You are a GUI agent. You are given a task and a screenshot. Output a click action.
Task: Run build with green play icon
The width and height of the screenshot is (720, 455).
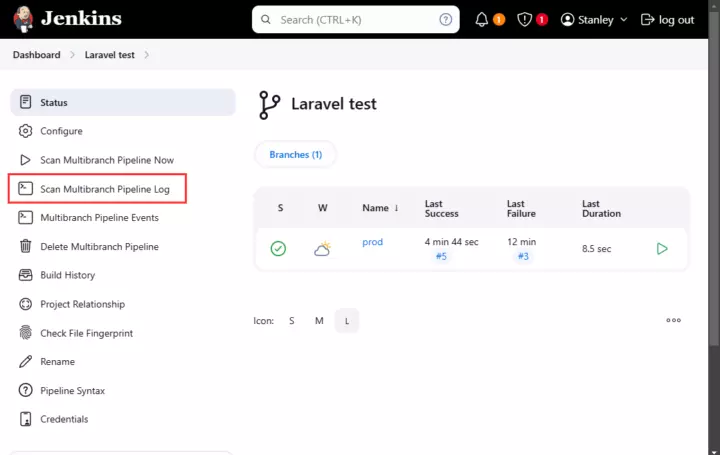(x=662, y=249)
